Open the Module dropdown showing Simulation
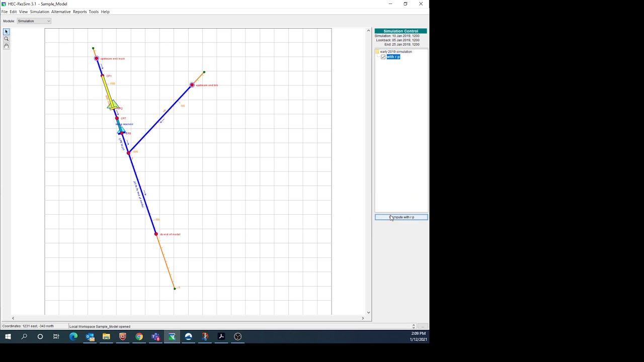This screenshot has width=644, height=362. click(34, 21)
